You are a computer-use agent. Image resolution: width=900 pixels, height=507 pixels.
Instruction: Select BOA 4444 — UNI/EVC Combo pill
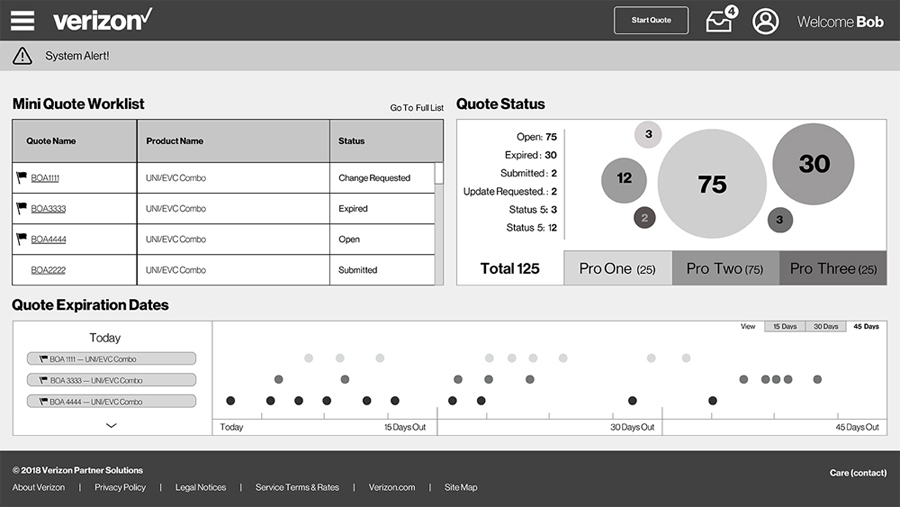[111, 401]
